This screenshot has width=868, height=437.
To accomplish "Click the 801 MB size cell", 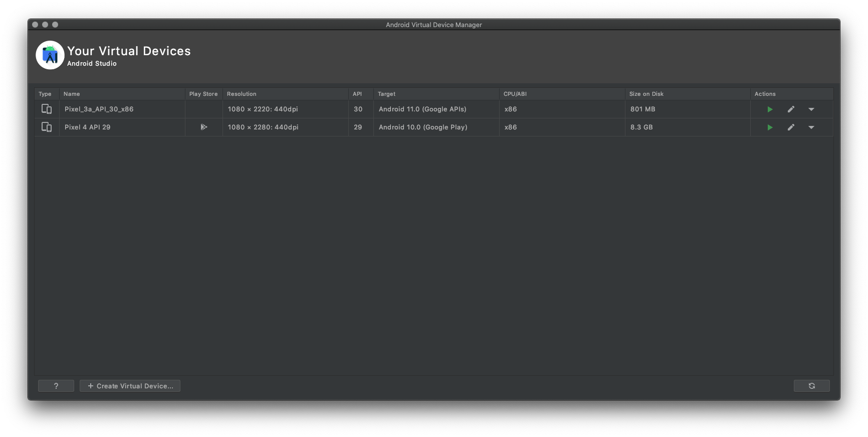I will click(x=688, y=109).
